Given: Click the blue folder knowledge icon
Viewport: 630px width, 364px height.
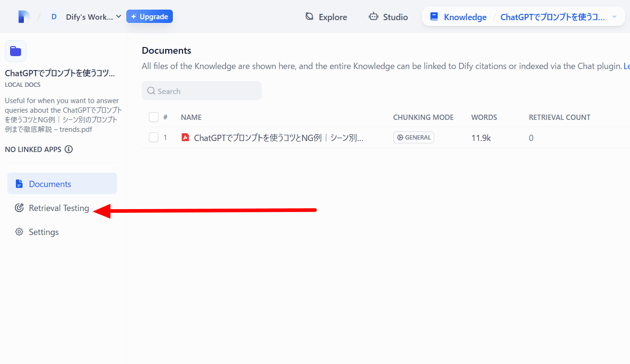Looking at the screenshot, I should [15, 51].
